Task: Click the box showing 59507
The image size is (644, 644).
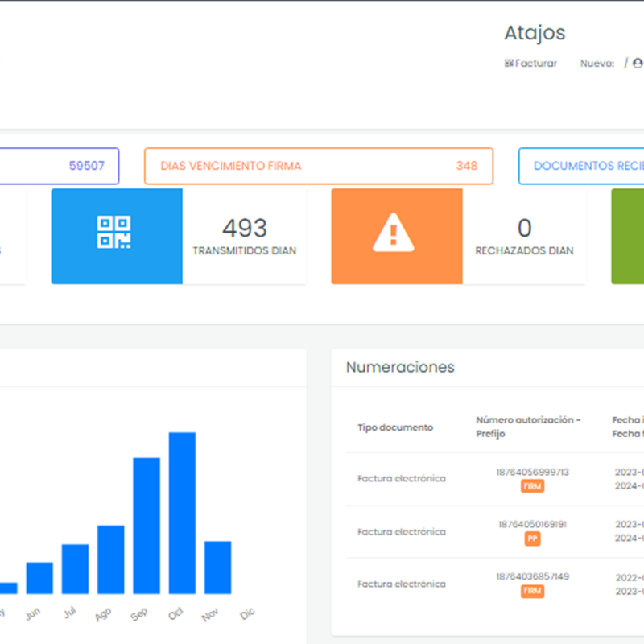Action: click(60, 166)
